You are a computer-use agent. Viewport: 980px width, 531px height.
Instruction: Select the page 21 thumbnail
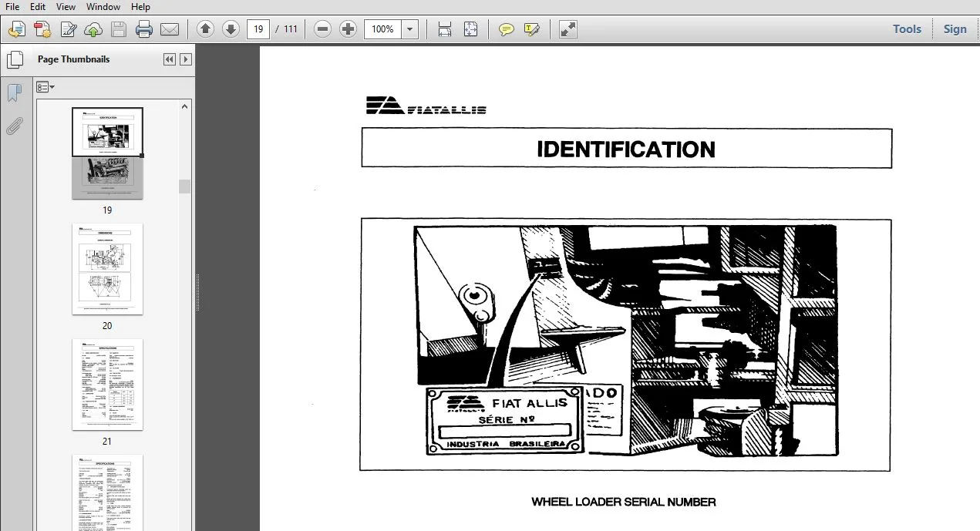click(107, 385)
